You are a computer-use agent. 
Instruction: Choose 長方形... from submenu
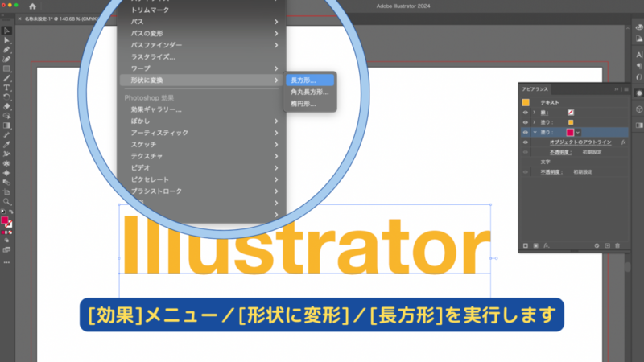point(310,80)
